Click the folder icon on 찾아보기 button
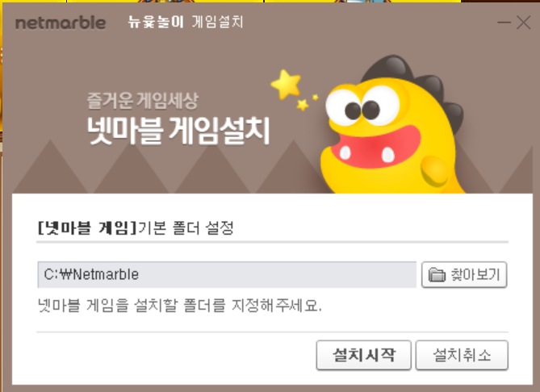This screenshot has width=540, height=392. [x=437, y=274]
